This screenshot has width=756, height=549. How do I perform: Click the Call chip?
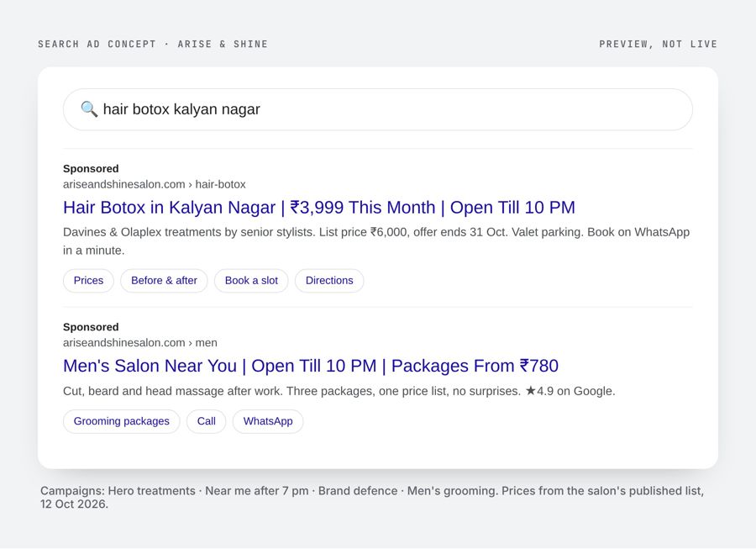[x=207, y=421]
